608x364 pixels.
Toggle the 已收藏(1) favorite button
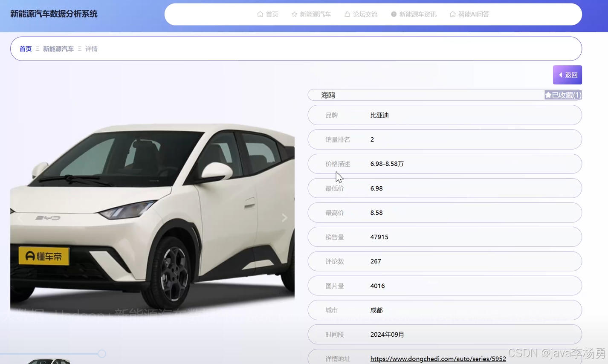[563, 95]
